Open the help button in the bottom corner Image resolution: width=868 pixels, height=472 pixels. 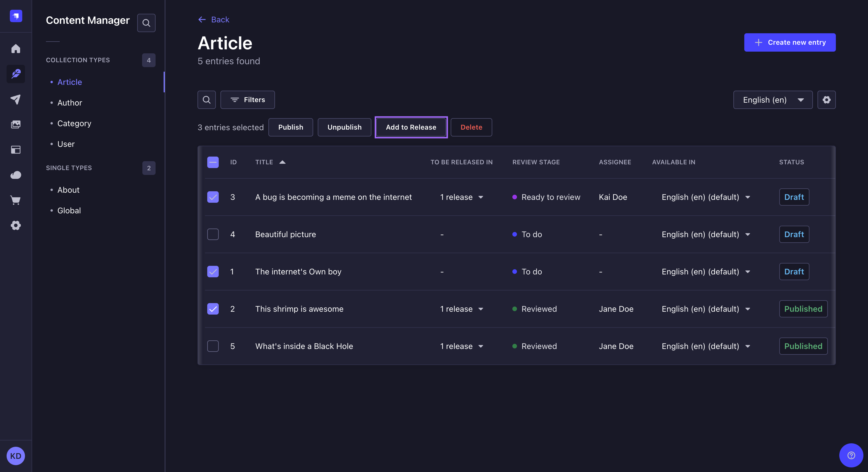click(x=851, y=455)
